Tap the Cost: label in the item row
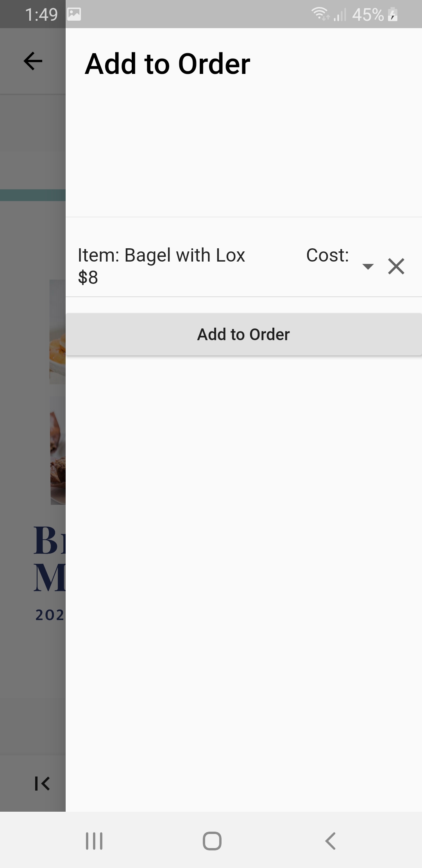The image size is (422, 868). [x=327, y=255]
